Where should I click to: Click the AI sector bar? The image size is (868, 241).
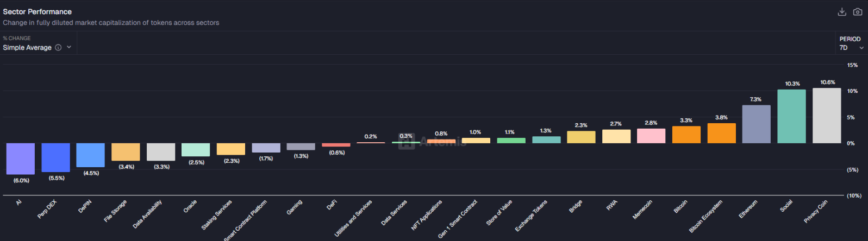pos(20,158)
